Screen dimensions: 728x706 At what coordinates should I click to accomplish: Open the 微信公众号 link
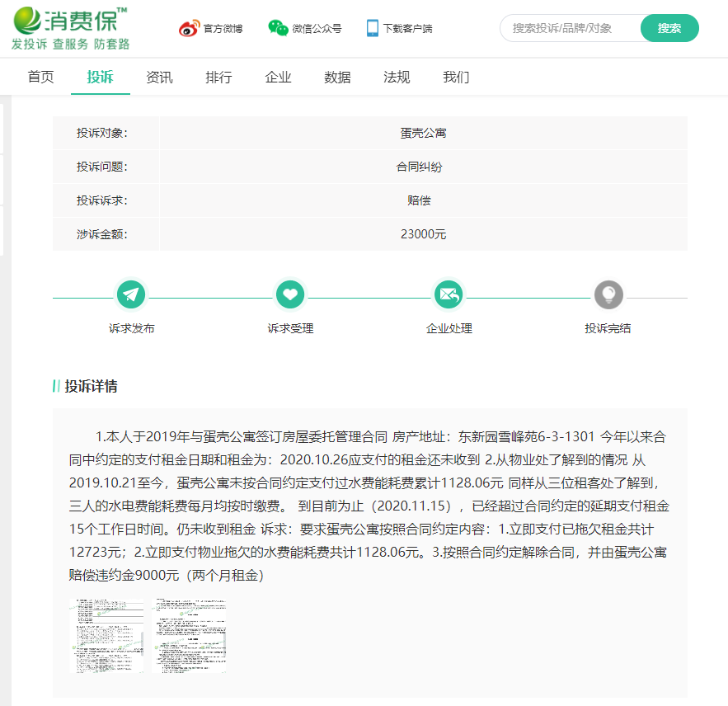point(317,29)
